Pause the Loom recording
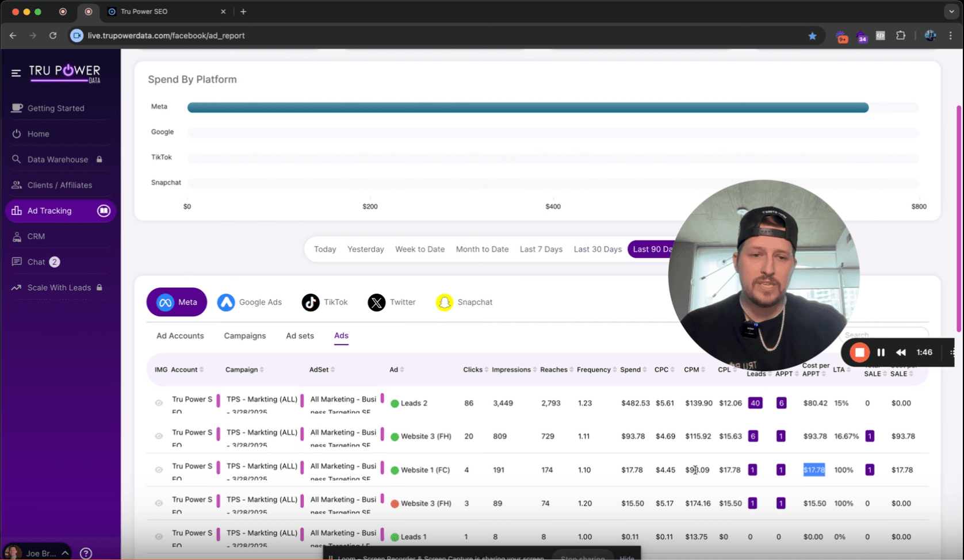964x560 pixels. [x=881, y=352]
